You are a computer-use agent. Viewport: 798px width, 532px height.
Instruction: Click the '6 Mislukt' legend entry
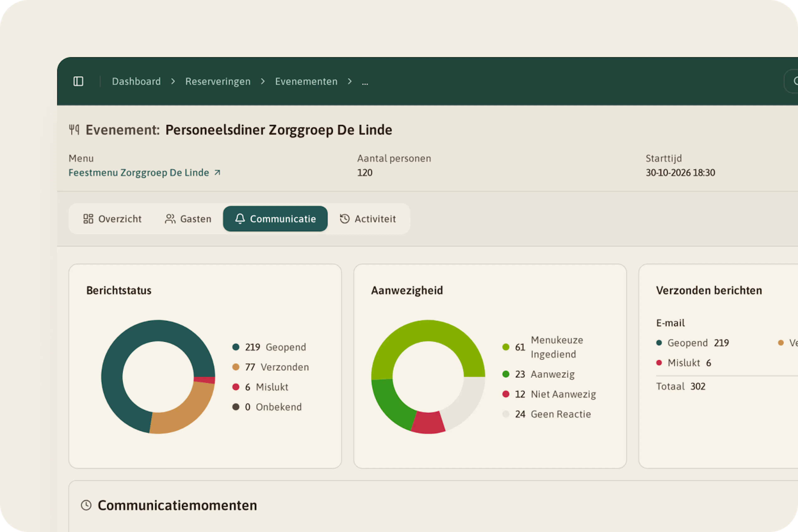[260, 387]
